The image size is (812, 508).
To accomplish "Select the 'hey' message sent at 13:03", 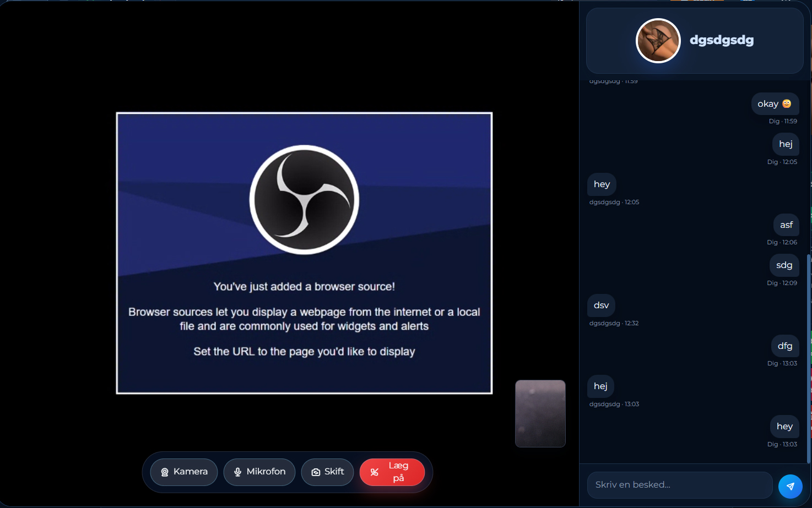I will [784, 427].
